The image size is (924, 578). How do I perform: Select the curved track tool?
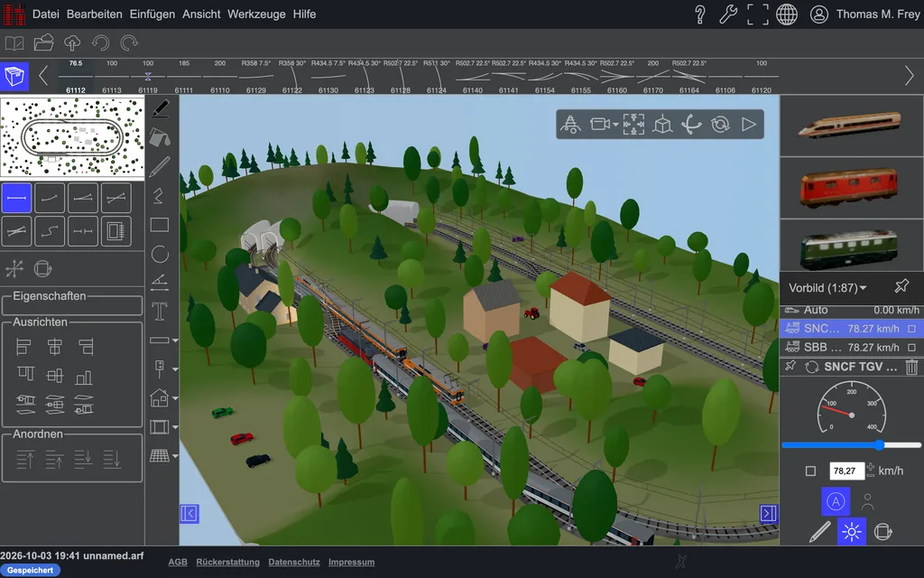click(x=50, y=198)
